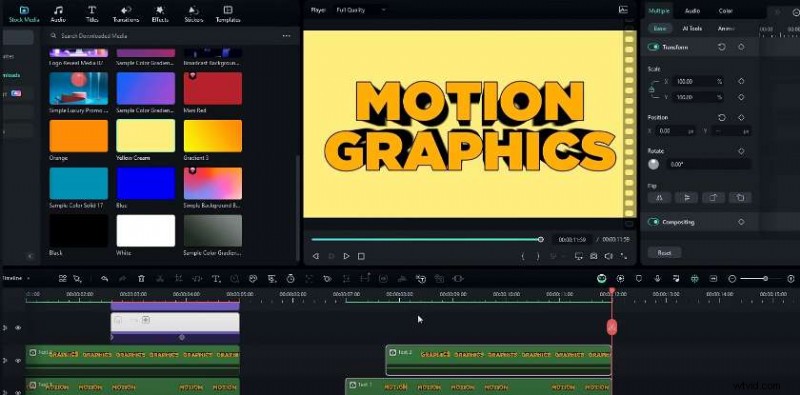This screenshot has width=800, height=395.
Task: Add keyframe for Scale X
Action: pos(741,81)
